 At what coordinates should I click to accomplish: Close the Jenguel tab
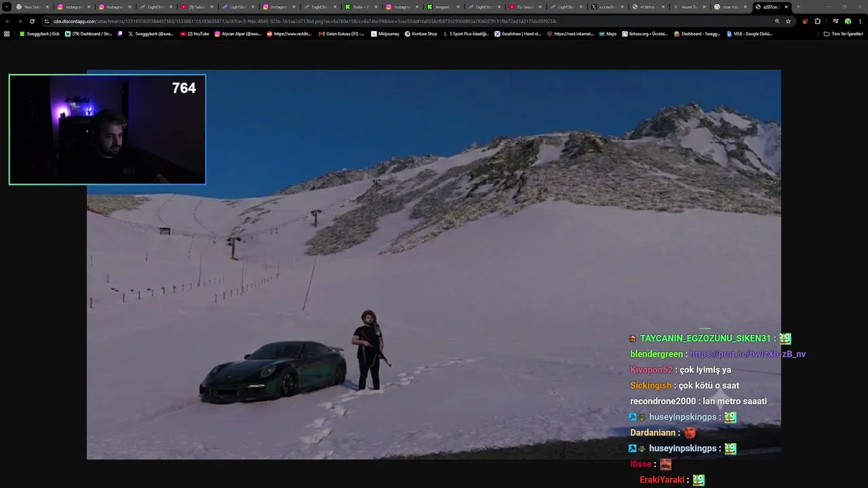(x=458, y=7)
